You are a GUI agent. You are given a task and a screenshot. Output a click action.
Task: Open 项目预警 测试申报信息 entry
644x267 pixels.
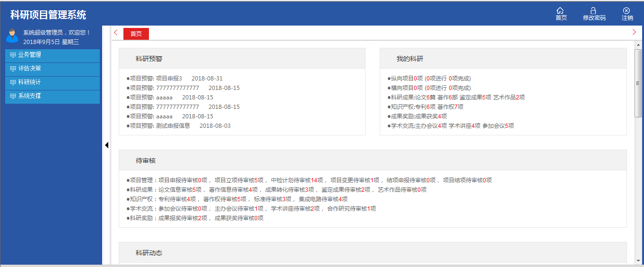[179, 126]
